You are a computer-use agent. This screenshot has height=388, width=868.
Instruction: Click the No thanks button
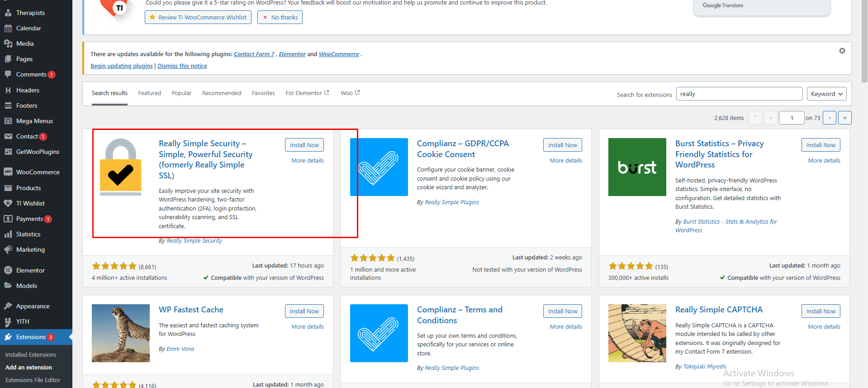click(x=280, y=17)
